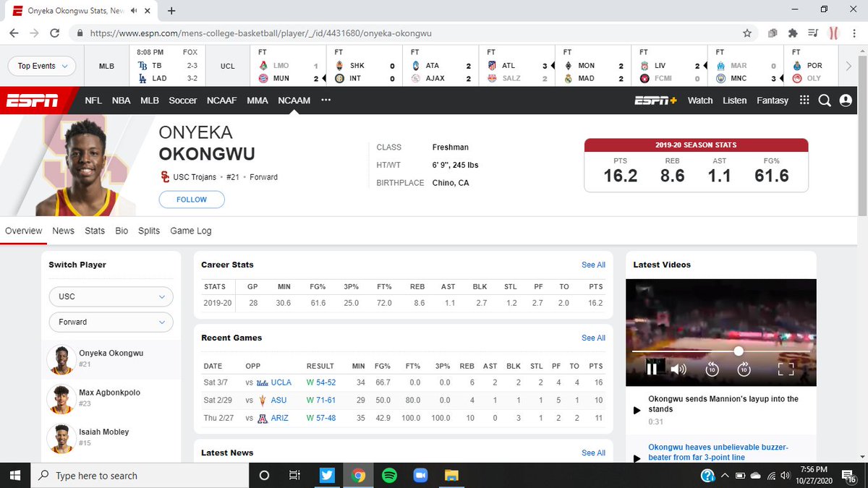Skip video forward 10 seconds
The image size is (868, 488).
coord(744,369)
